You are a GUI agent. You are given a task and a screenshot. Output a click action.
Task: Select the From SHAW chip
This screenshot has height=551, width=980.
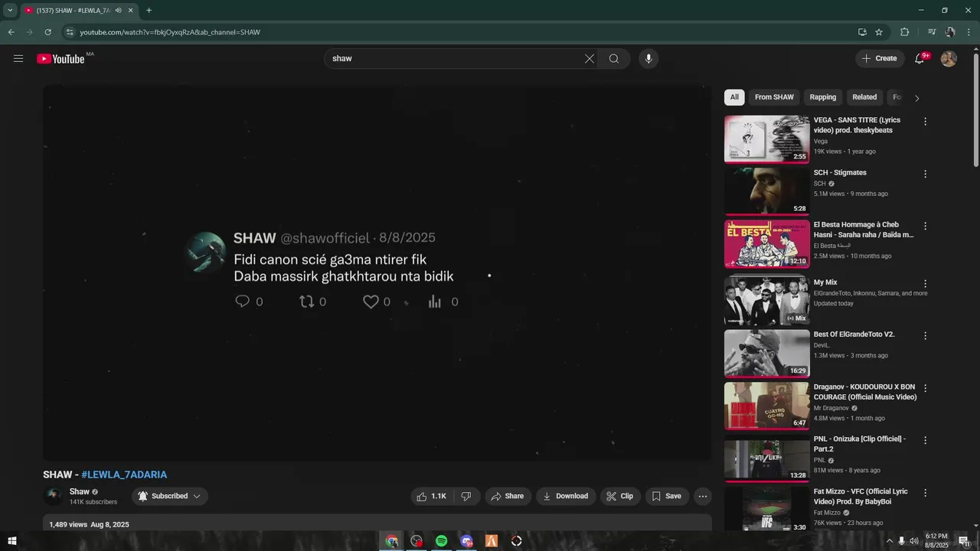click(774, 97)
